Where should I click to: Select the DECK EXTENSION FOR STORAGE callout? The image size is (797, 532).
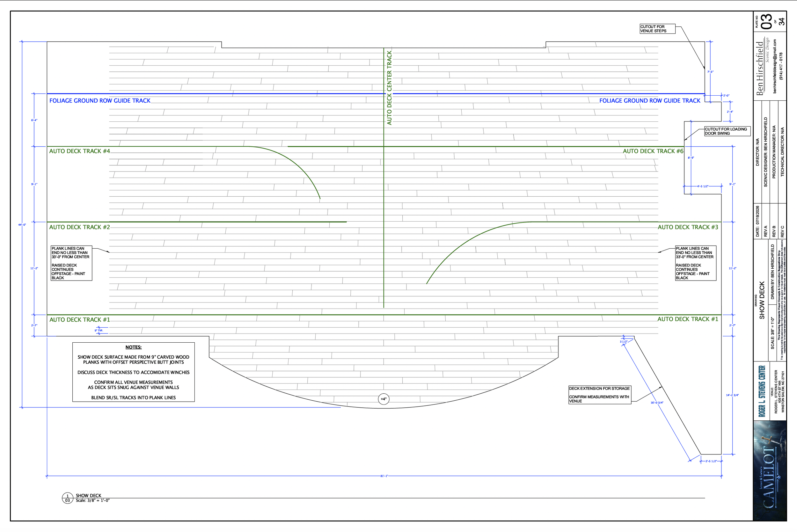600,395
